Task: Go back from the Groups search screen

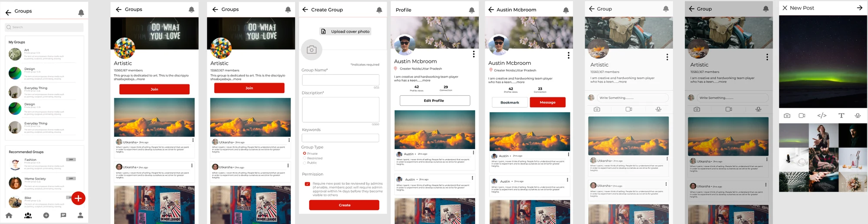Action: (x=8, y=13)
